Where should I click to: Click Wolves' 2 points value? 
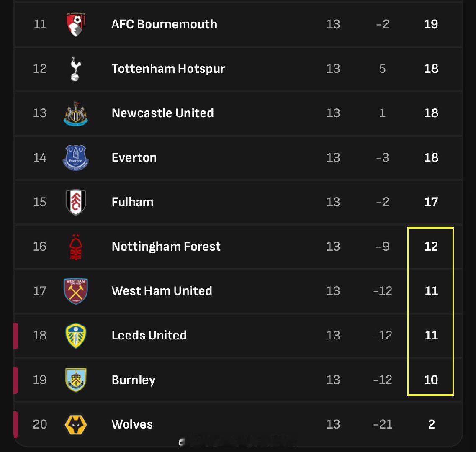click(431, 424)
